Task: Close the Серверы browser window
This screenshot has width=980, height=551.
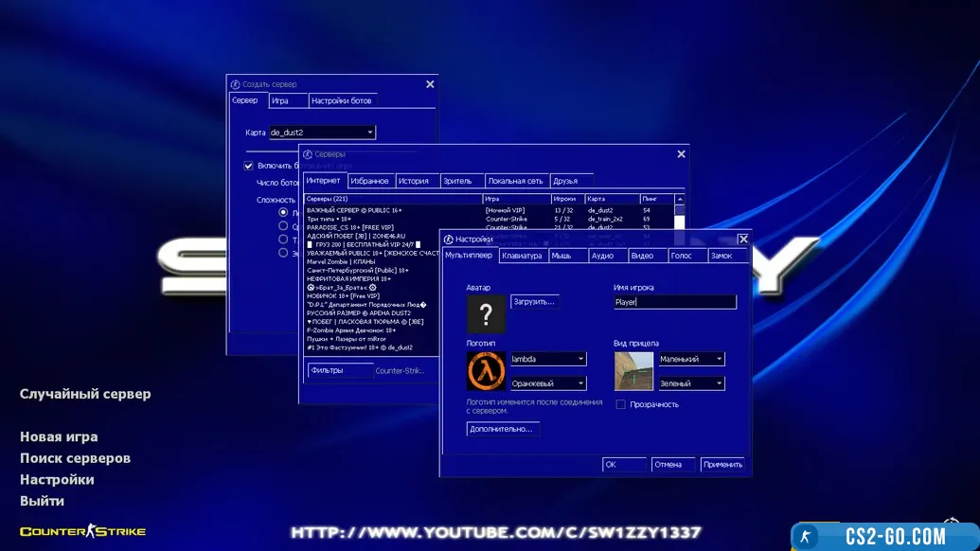Action: tap(681, 154)
